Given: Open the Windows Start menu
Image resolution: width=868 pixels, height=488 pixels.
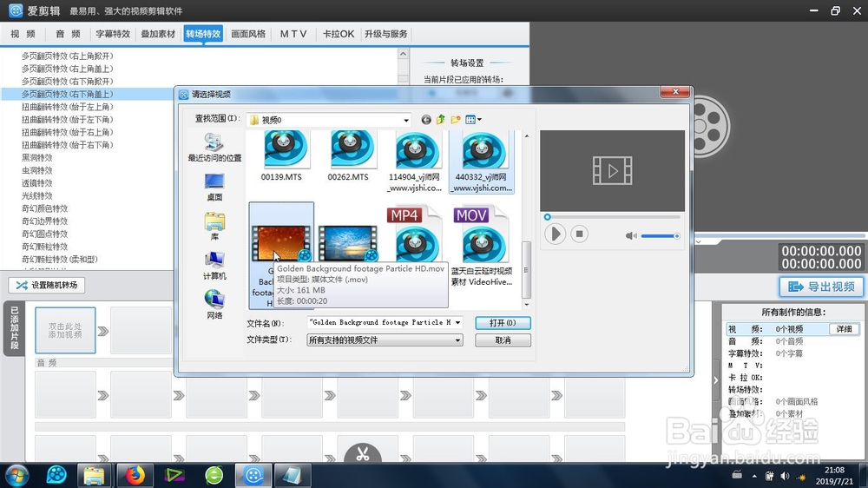Looking at the screenshot, I should point(16,475).
